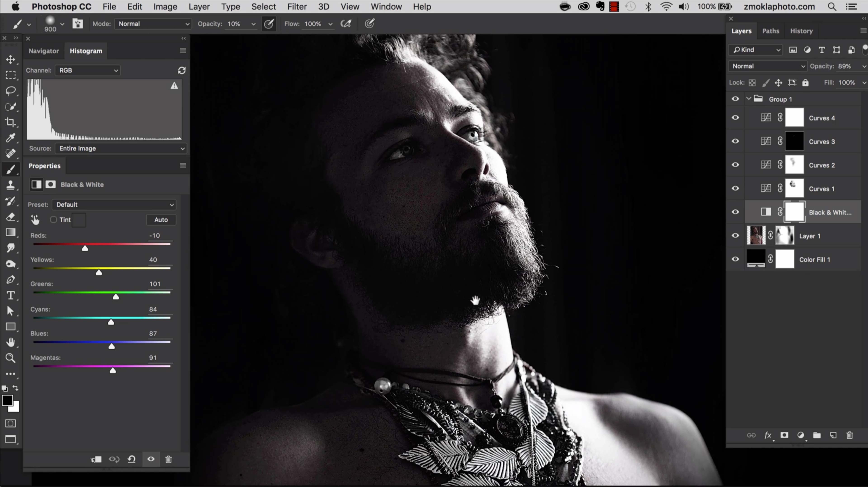Select the Zoom tool
Image resolution: width=868 pixels, height=487 pixels.
pos(10,358)
